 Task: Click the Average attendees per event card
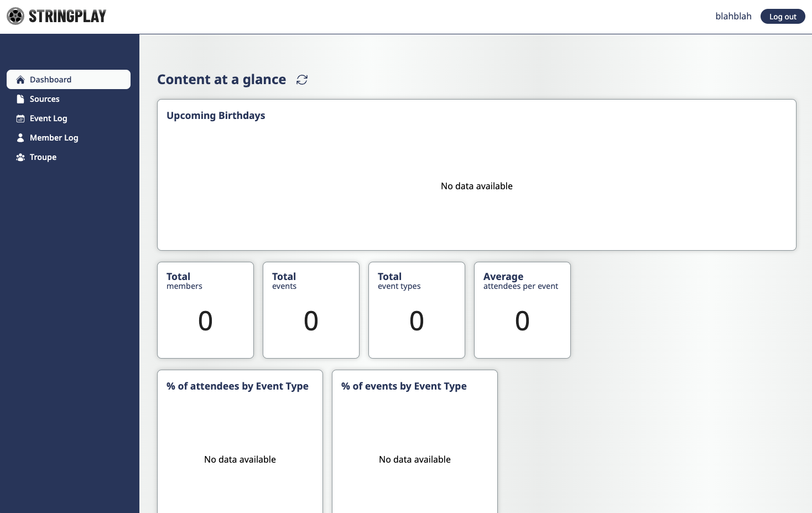pos(522,310)
